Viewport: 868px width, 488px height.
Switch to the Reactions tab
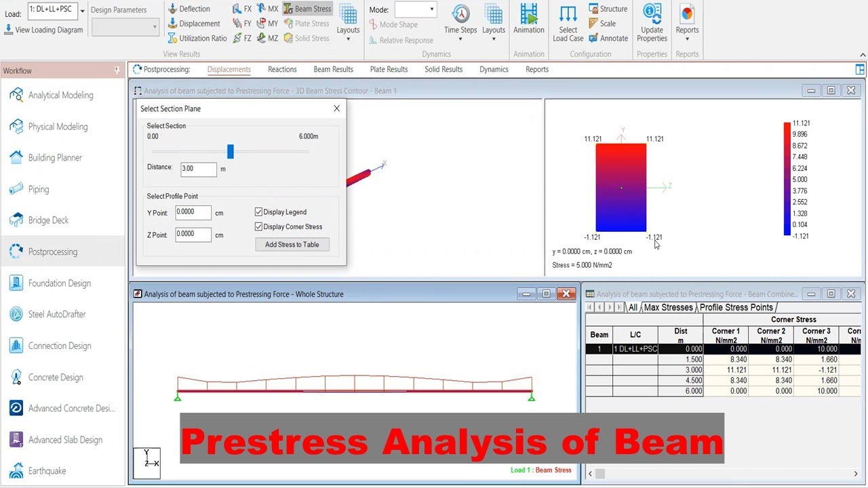(x=282, y=69)
